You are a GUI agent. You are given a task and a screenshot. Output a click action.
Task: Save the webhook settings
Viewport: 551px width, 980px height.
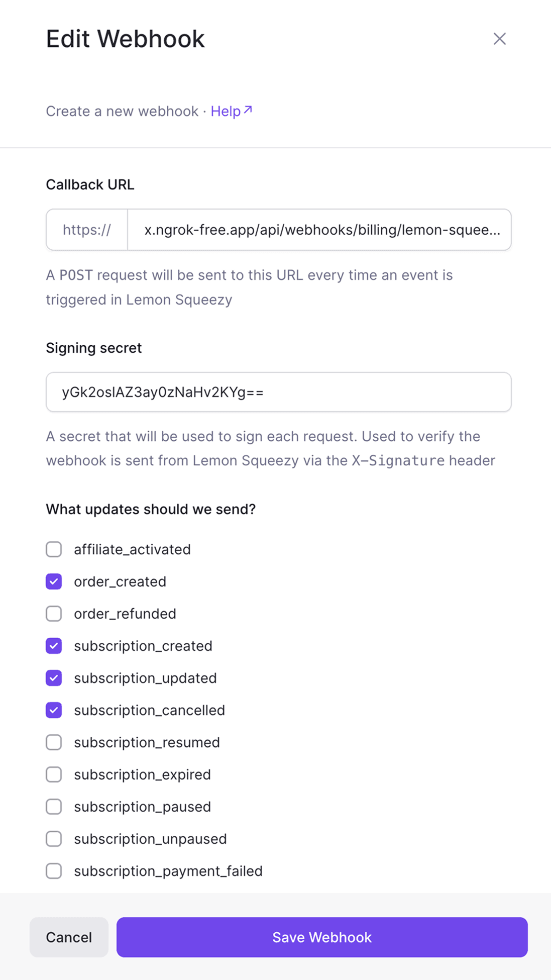(321, 937)
